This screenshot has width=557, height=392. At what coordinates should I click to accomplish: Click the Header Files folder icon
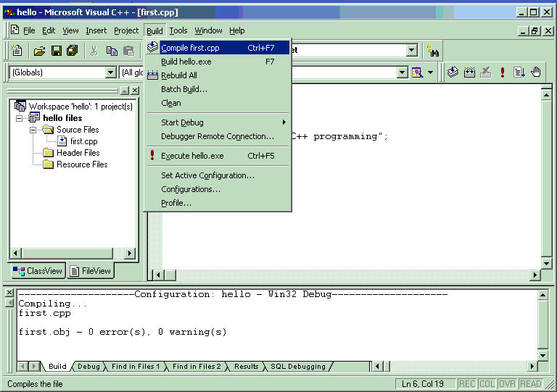tap(48, 153)
